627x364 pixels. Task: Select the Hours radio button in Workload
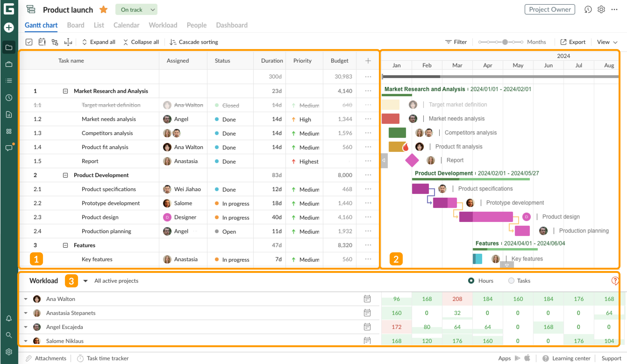coord(471,280)
